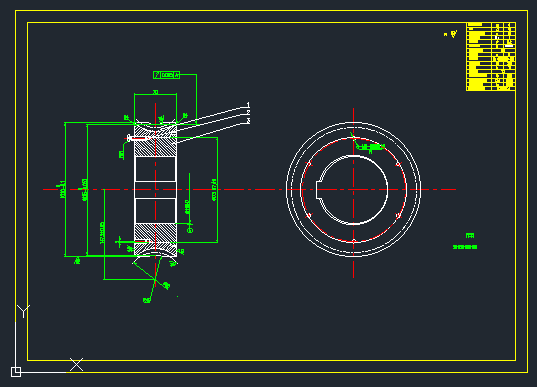Select the top width dimension above section view
537x387 pixels.
click(x=155, y=92)
